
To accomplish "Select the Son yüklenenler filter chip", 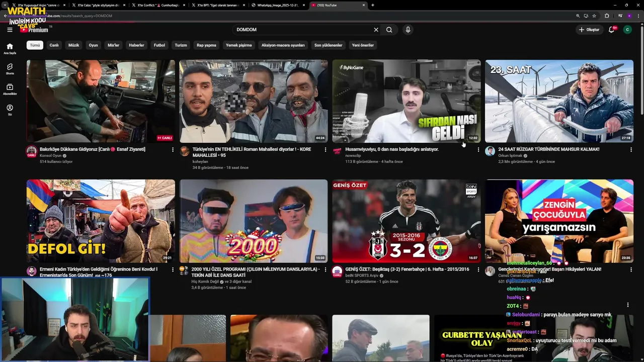I will [328, 45].
